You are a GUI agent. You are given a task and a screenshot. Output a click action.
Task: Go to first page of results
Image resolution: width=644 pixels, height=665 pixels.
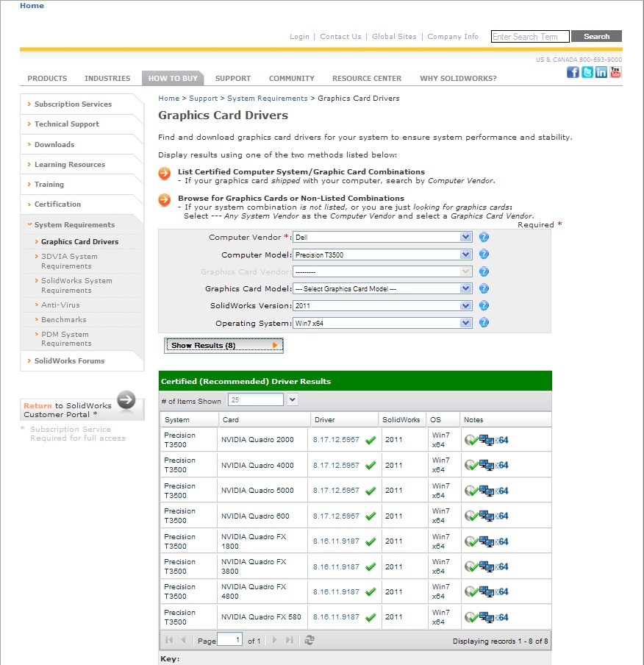[x=169, y=640]
